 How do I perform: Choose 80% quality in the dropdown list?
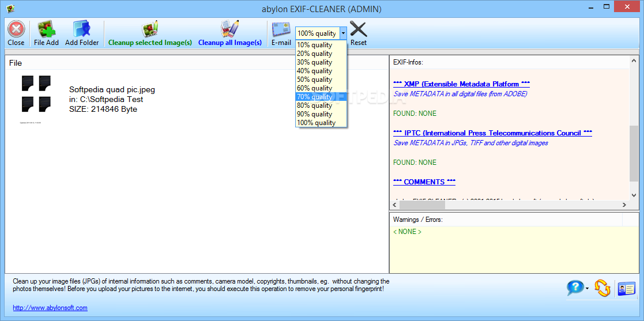pos(321,105)
